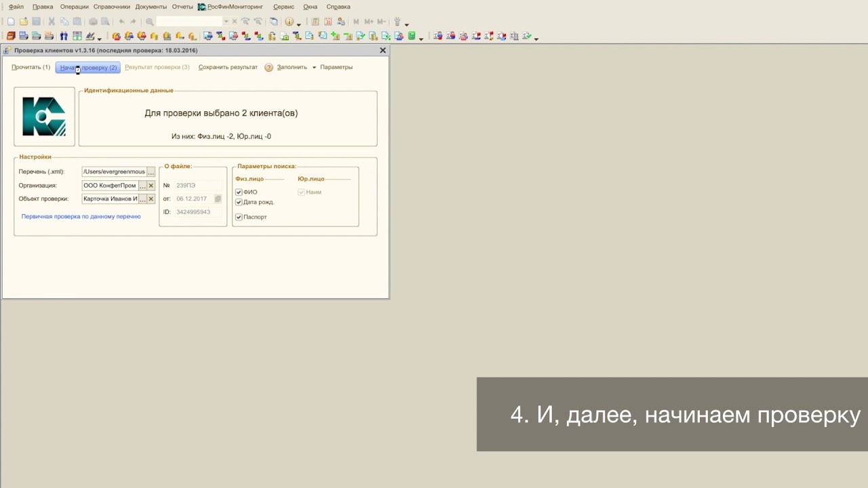This screenshot has height=488, width=868.
Task: Open Объект проверки selection with ellipsis button
Action: coord(142,199)
